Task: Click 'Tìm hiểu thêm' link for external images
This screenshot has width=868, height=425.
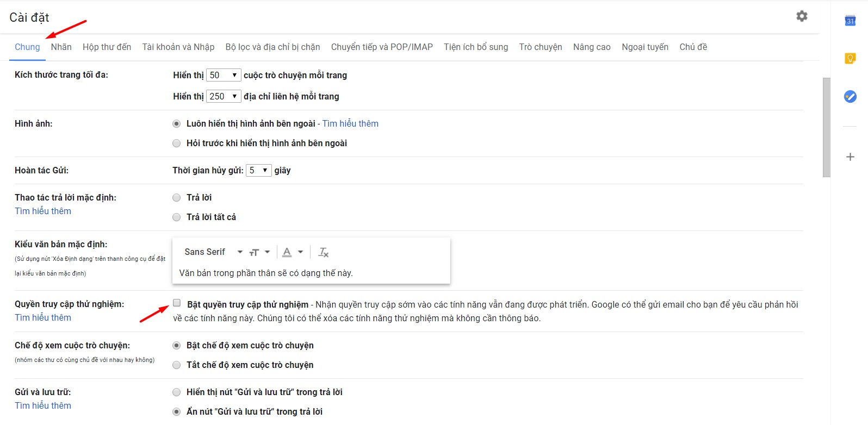Action: 350,124
